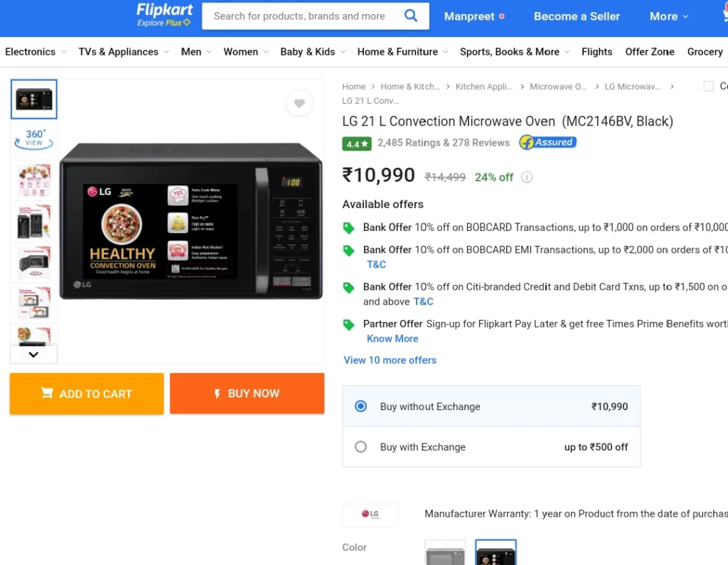Click the offer tag icon beside Citi-branded offer
Screen dimensions: 728x565
pos(348,287)
